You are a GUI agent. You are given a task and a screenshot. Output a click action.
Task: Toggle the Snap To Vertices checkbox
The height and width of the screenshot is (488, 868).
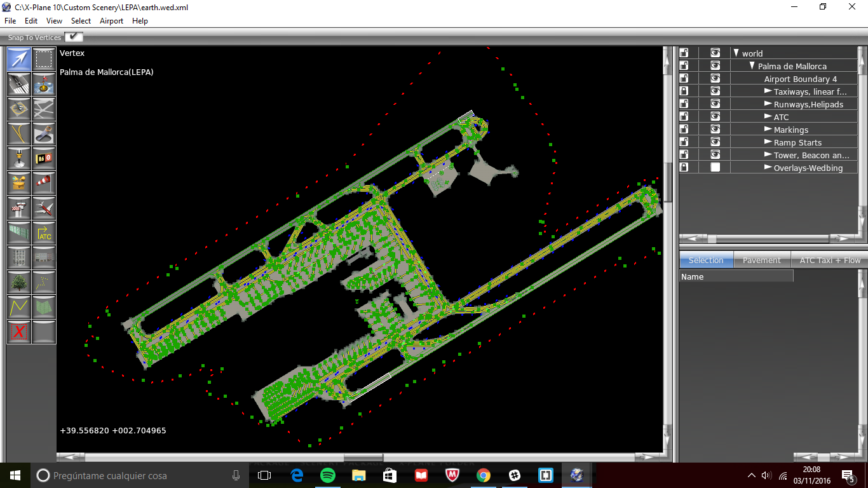pyautogui.click(x=74, y=37)
